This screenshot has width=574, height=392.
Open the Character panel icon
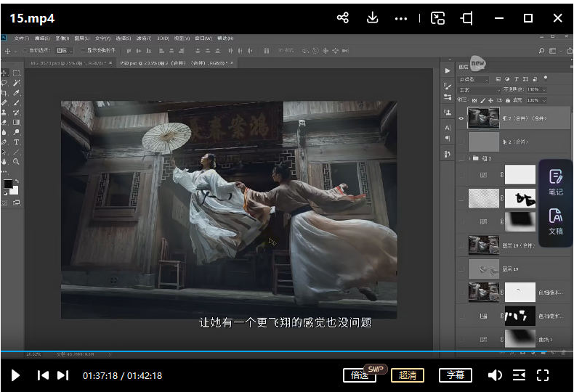pos(448,128)
